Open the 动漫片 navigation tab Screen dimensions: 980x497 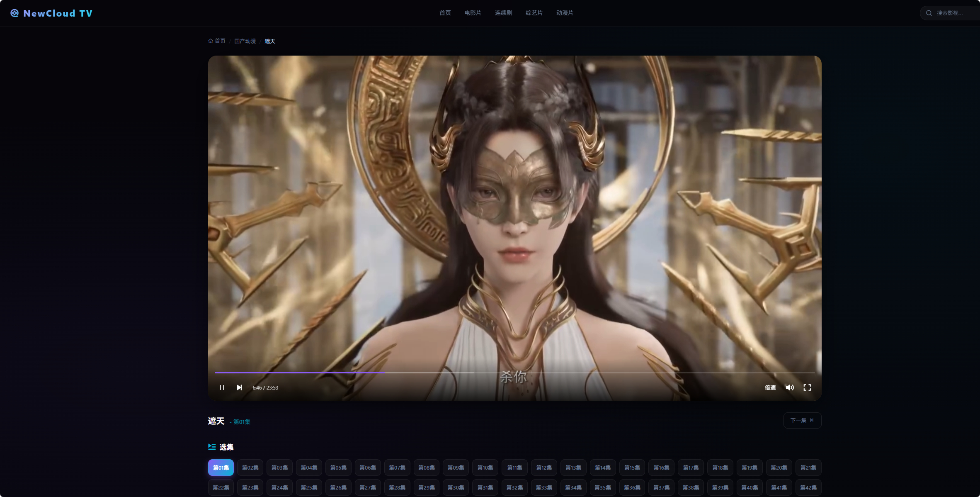565,13
